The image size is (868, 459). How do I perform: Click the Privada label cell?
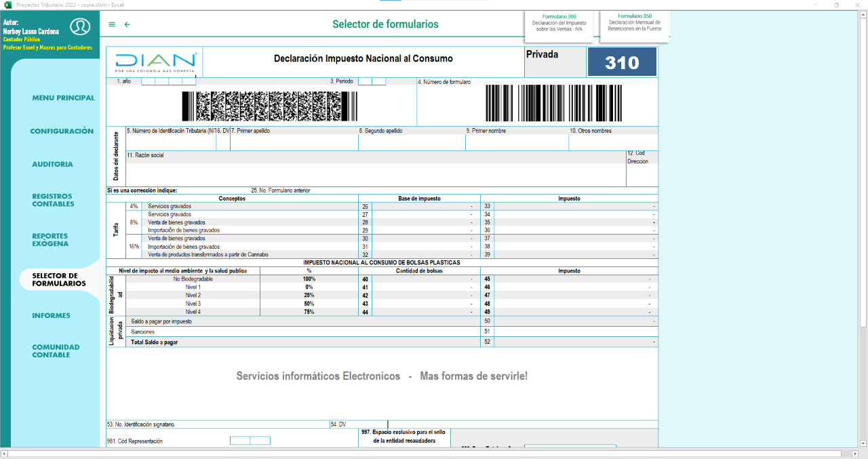tap(555, 62)
